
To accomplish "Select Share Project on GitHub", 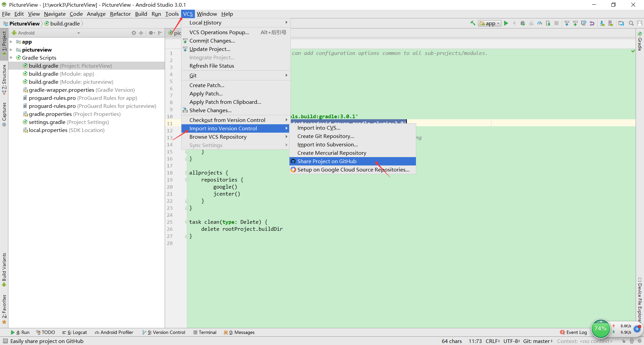I will 353,161.
